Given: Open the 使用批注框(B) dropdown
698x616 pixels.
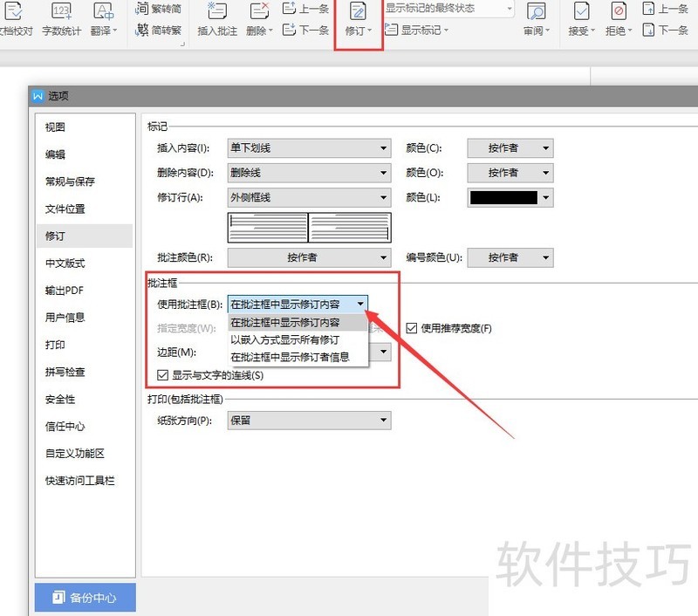Looking at the screenshot, I should pyautogui.click(x=360, y=305).
